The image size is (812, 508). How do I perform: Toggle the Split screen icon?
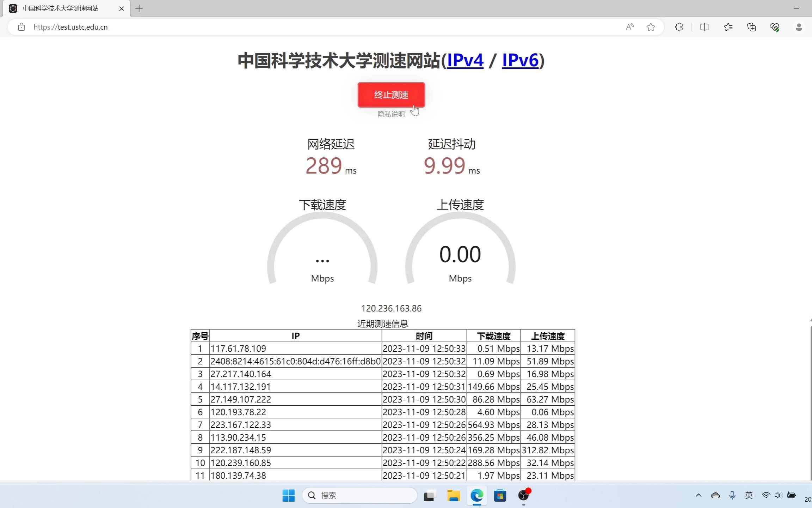(705, 27)
